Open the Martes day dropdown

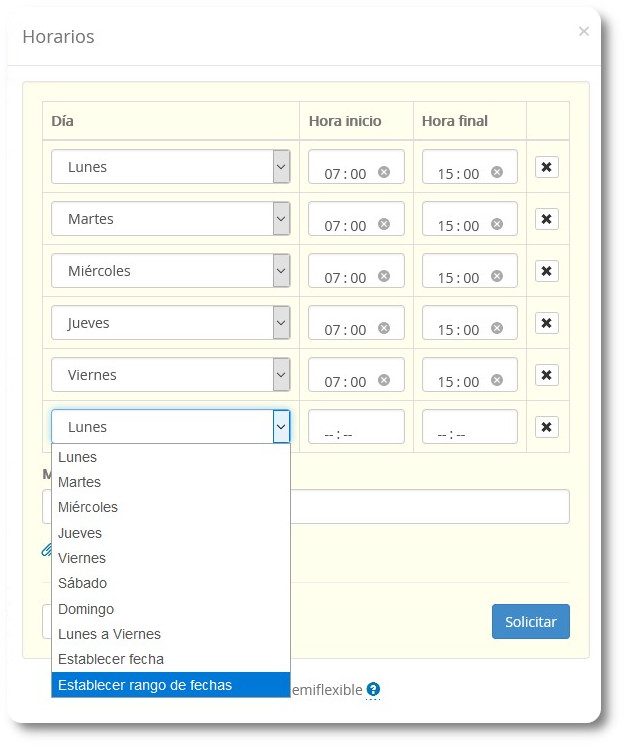tap(170, 219)
